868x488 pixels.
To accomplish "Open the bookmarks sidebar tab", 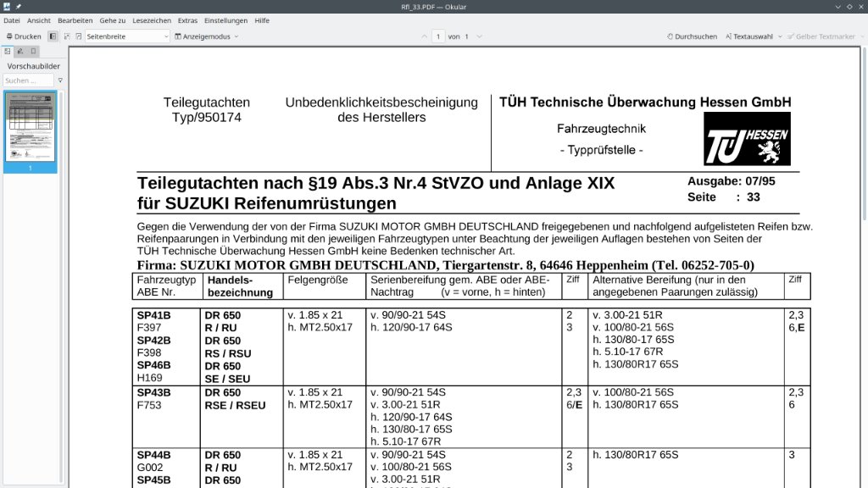I will pos(33,51).
